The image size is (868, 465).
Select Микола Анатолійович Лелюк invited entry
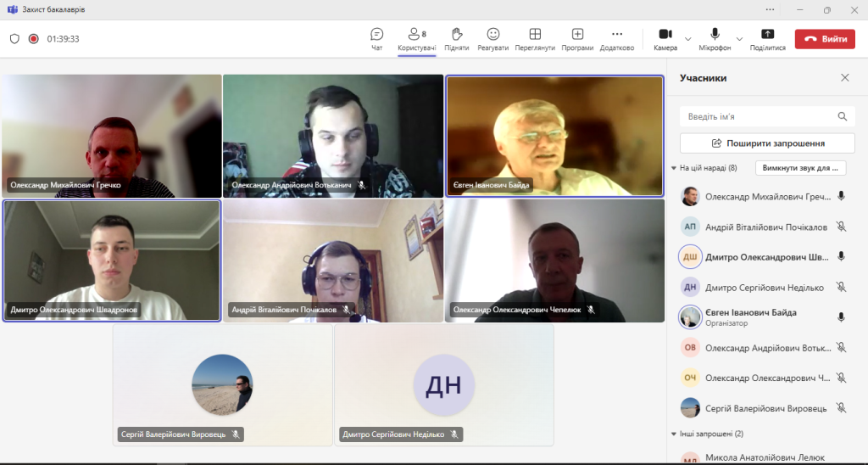point(767,458)
